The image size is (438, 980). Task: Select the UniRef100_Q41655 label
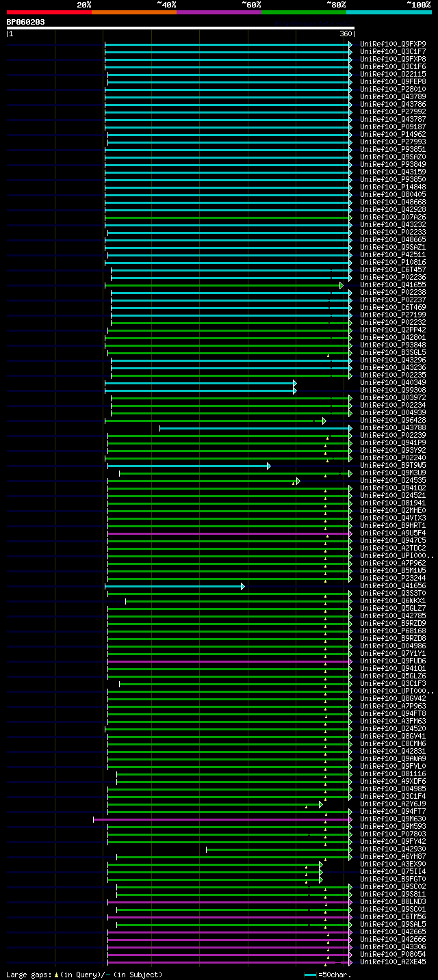point(394,284)
